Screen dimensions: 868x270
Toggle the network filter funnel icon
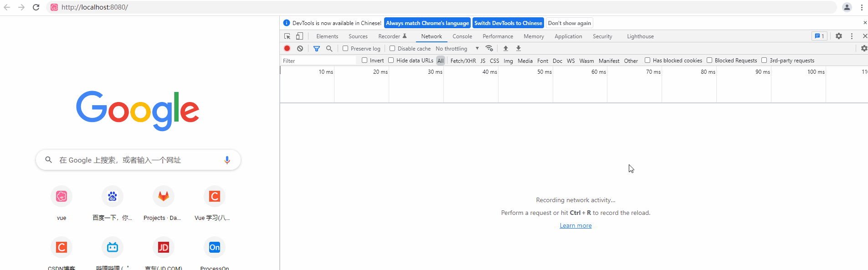317,48
